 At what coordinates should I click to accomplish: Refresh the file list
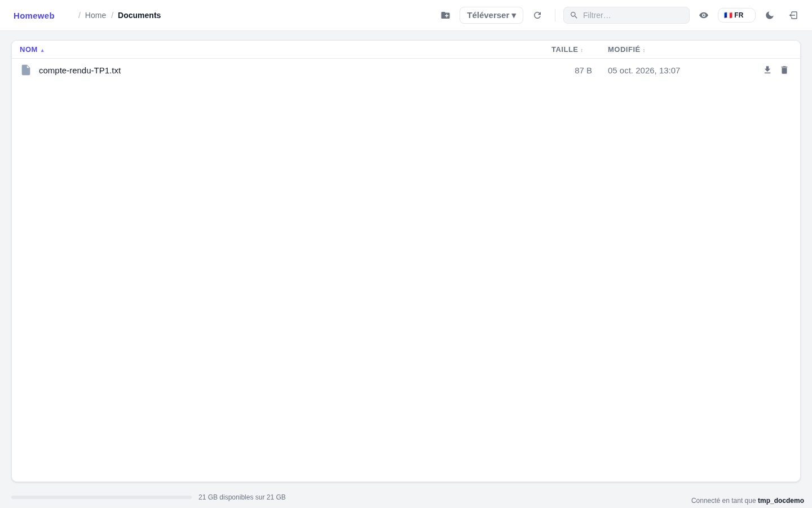point(537,15)
